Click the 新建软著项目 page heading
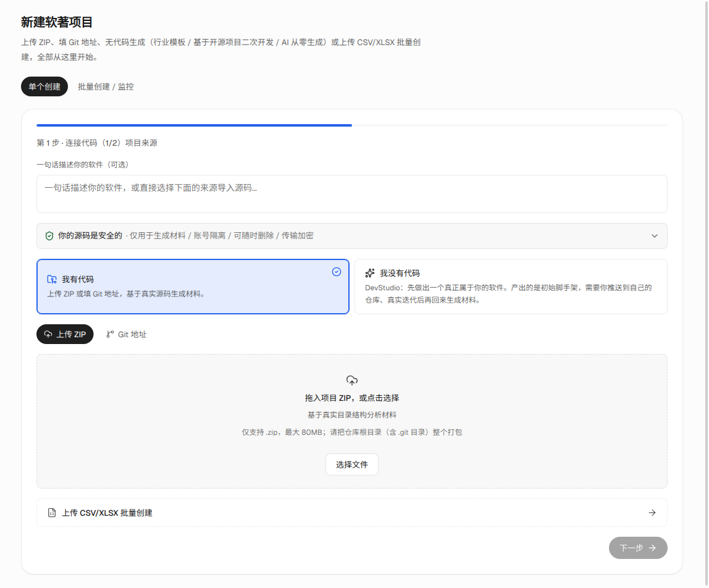This screenshot has width=709, height=588. (57, 22)
